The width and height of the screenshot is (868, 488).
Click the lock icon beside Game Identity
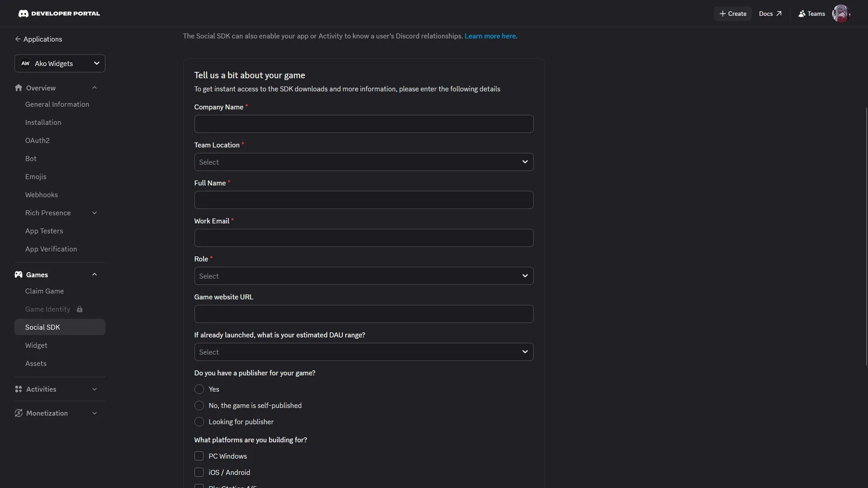click(x=80, y=309)
